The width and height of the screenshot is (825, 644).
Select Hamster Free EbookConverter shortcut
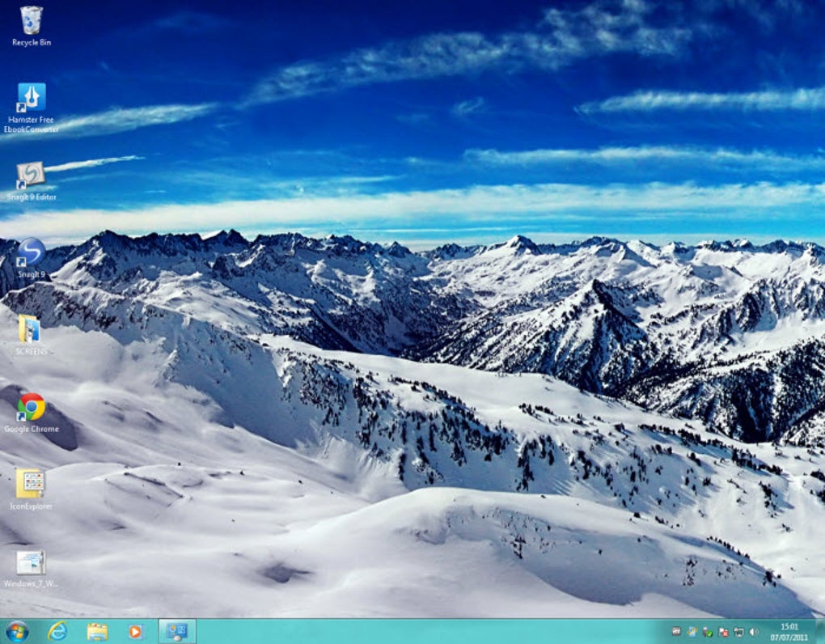(31, 108)
